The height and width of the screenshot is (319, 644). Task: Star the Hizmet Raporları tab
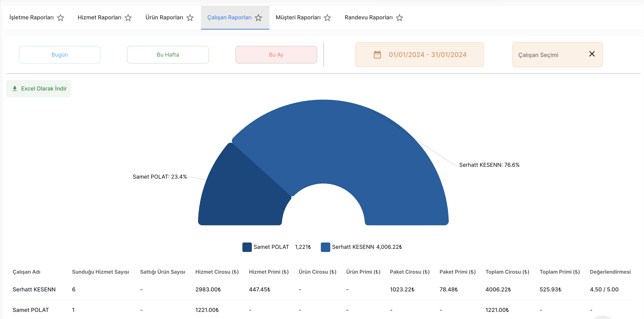point(128,18)
